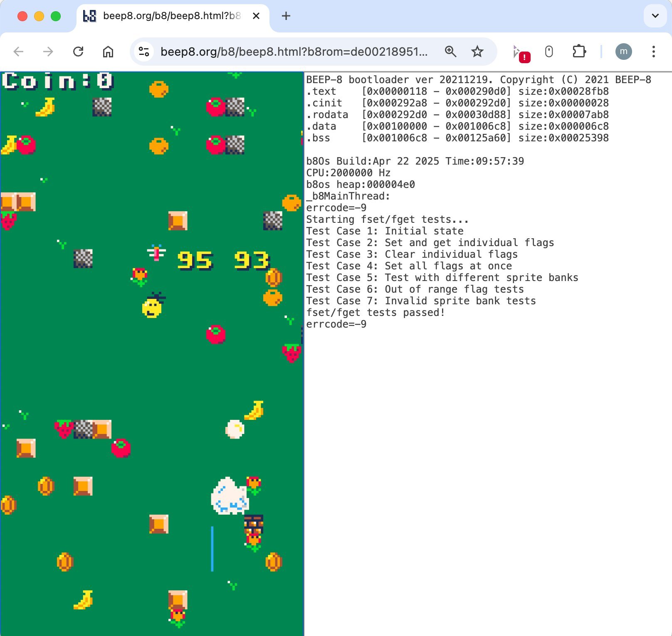Click the zoom magnifier in address bar
672x636 pixels.
[x=450, y=52]
